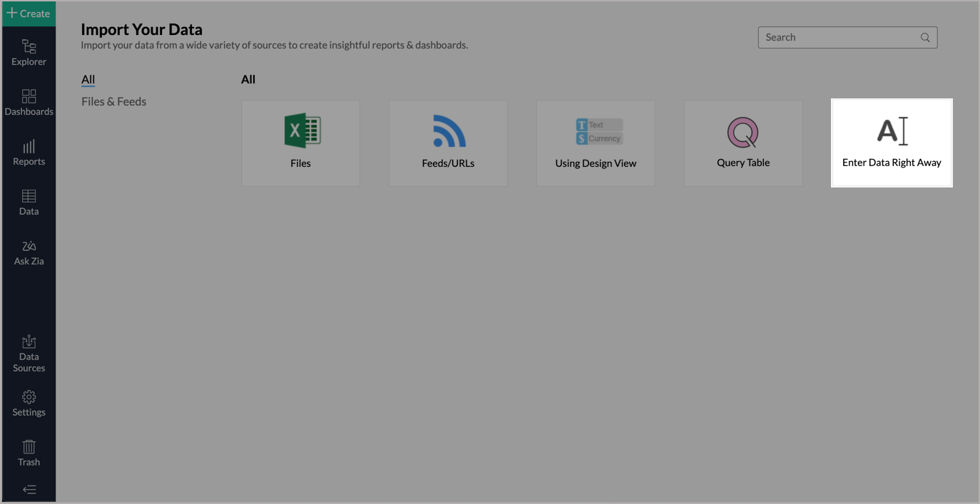This screenshot has height=504, width=980.
Task: Click into the Search input field
Action: pos(827,36)
